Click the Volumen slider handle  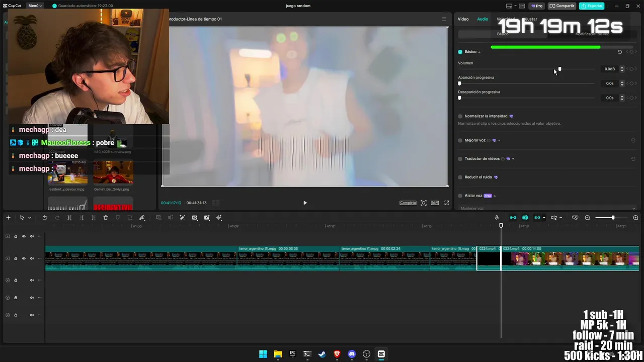pyautogui.click(x=559, y=69)
